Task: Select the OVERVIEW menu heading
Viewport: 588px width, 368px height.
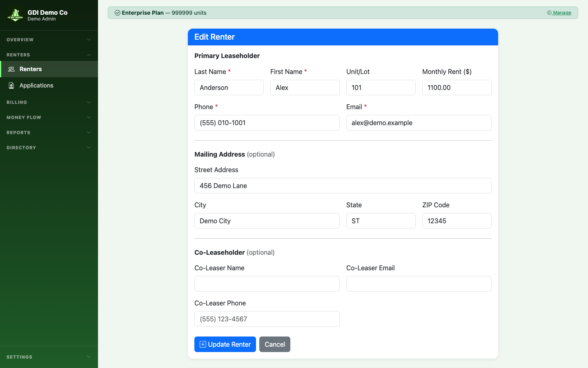Action: [20, 40]
